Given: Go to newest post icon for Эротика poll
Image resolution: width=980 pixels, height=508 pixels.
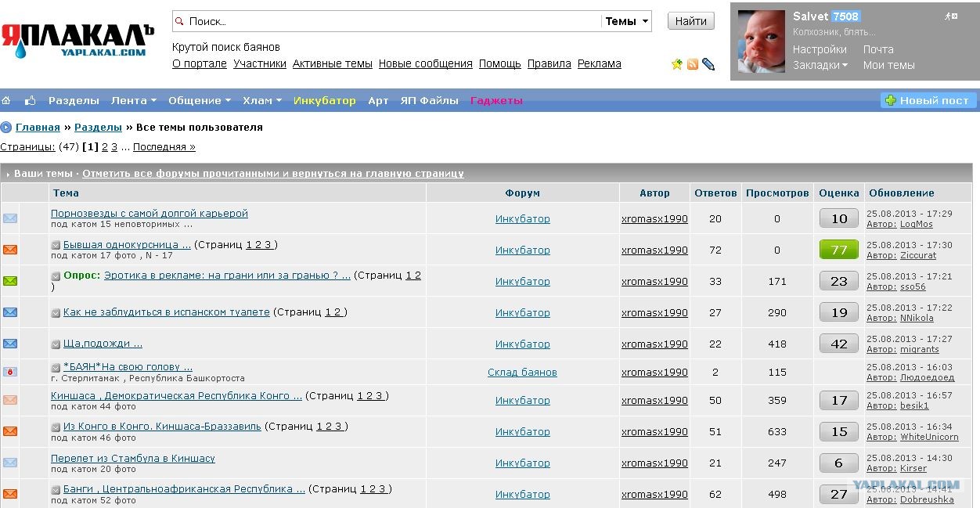Looking at the screenshot, I should [x=56, y=276].
